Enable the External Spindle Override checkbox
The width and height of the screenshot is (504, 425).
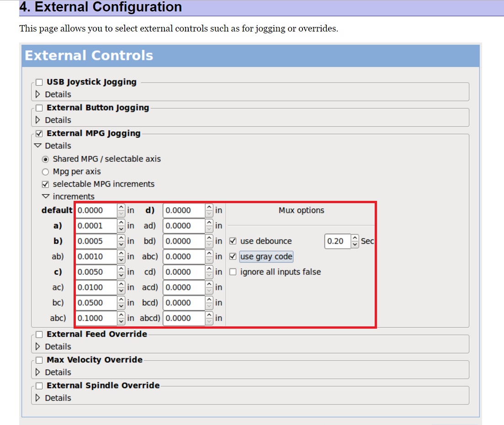39,386
